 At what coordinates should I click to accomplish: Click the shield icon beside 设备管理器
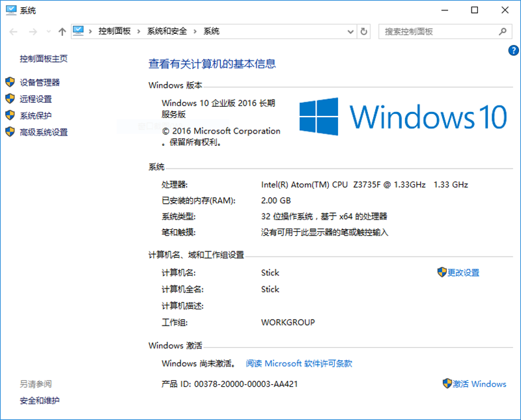point(10,82)
